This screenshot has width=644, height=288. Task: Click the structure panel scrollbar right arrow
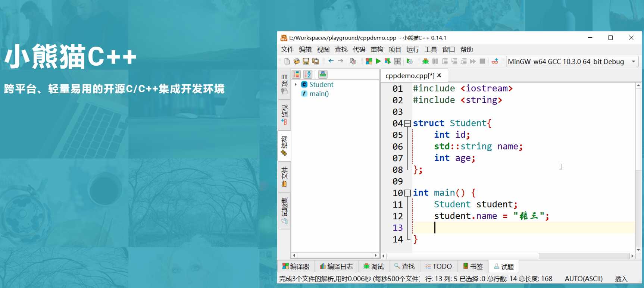pos(376,255)
